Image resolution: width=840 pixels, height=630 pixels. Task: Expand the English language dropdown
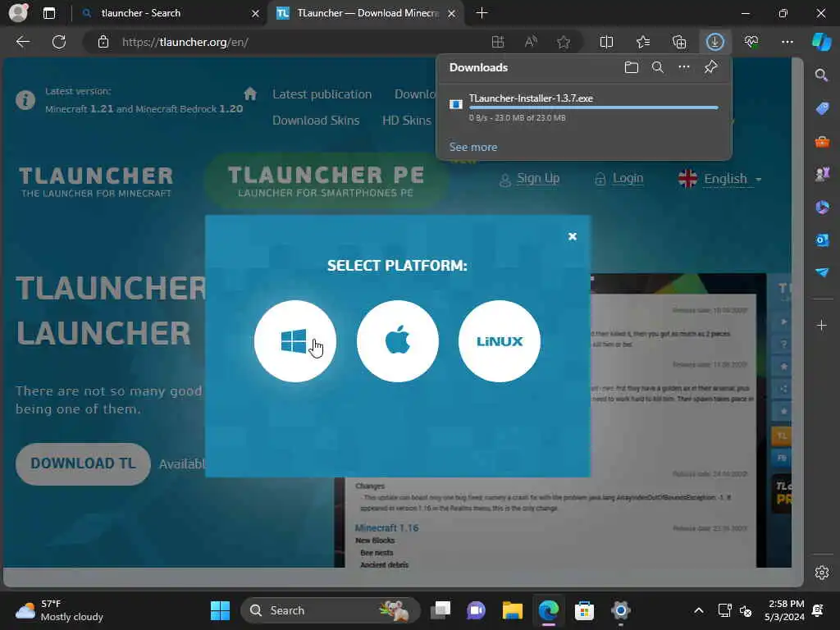pyautogui.click(x=720, y=178)
